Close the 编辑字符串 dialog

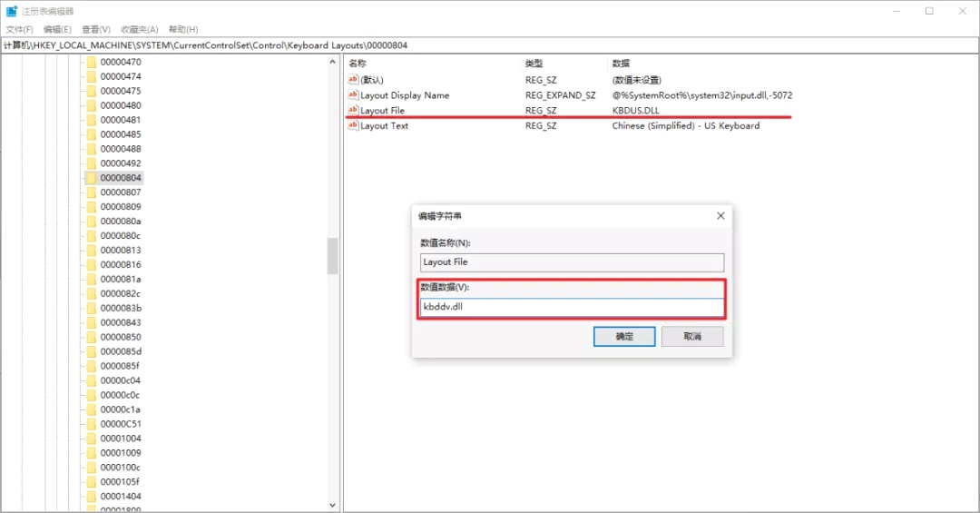coord(720,216)
